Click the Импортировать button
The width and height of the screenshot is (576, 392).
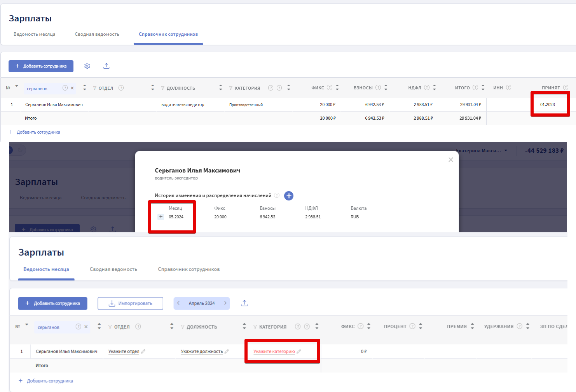coord(130,303)
